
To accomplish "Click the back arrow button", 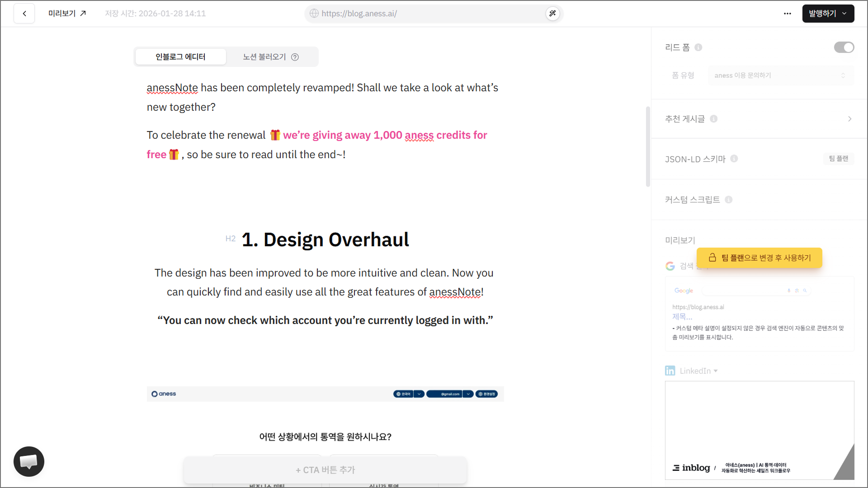I will click(x=24, y=14).
